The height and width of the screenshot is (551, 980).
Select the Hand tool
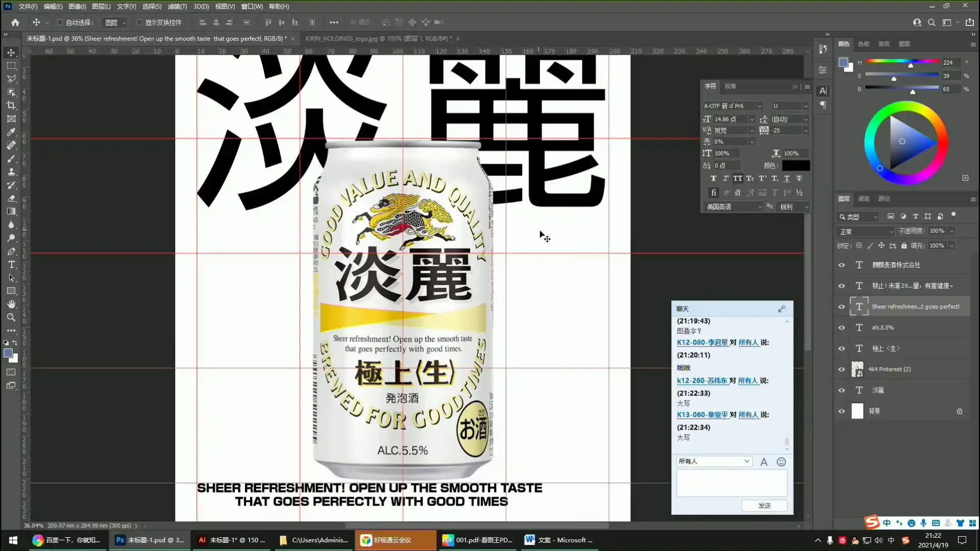point(11,304)
